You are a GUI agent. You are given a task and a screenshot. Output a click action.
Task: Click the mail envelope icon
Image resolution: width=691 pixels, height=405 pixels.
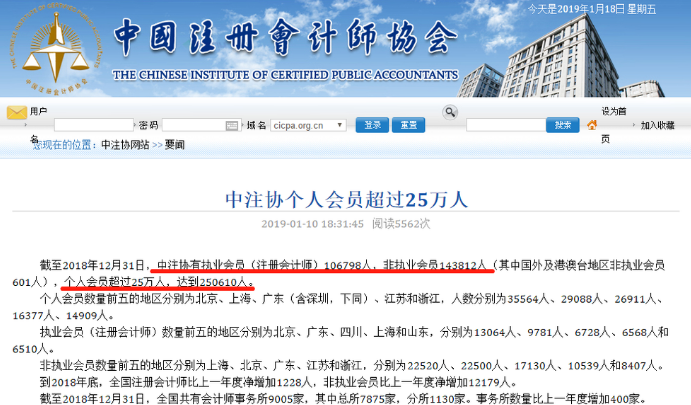coord(16,113)
